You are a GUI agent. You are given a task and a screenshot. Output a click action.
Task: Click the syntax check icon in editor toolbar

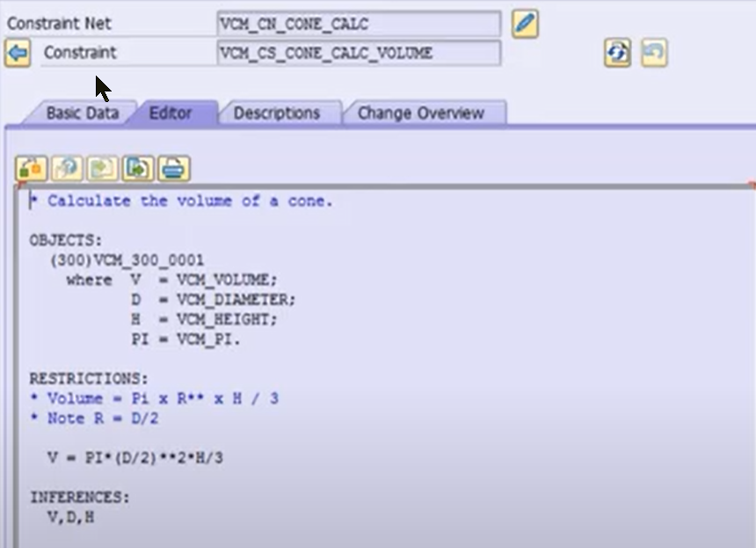(x=67, y=169)
